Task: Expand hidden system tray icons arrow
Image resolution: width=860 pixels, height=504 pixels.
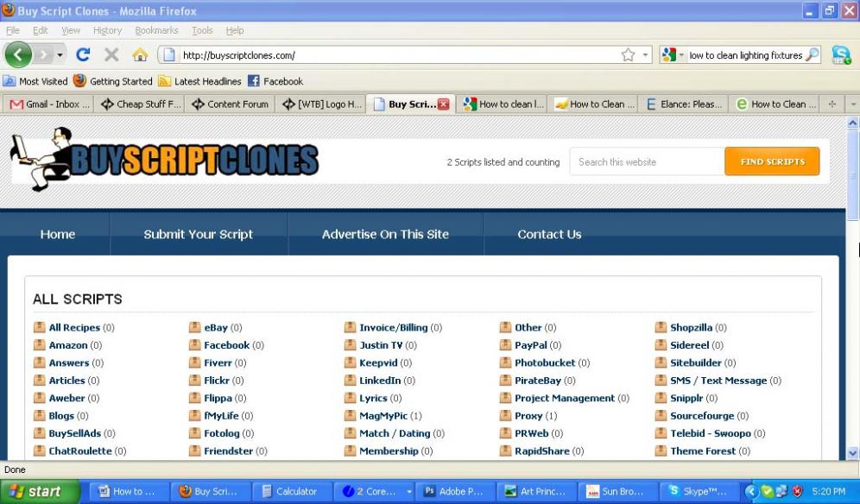Action: (x=751, y=491)
